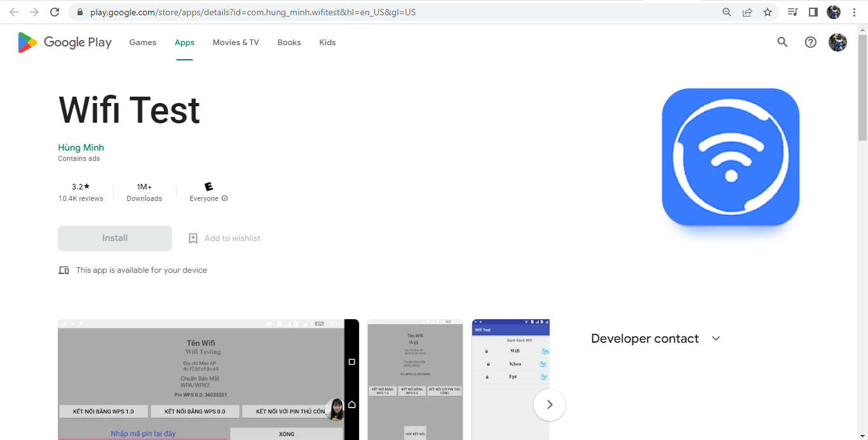This screenshot has width=868, height=440.
Task: Open Google account avatar on Play
Action: pyautogui.click(x=837, y=42)
